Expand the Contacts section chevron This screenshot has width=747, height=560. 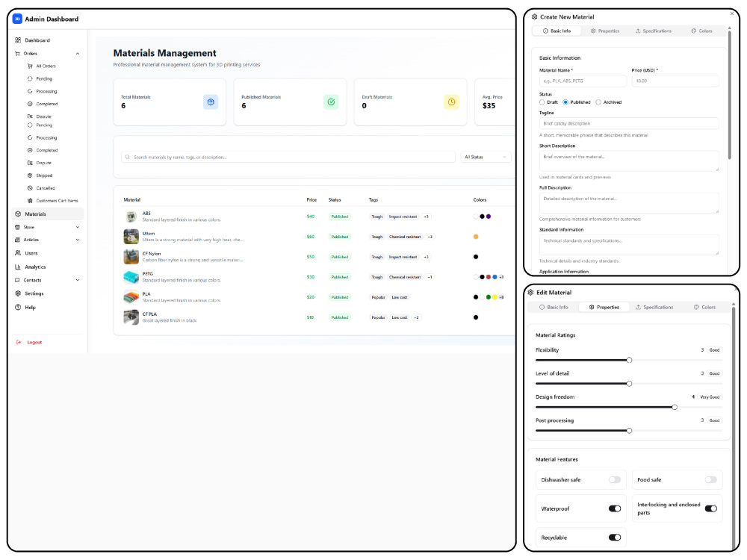pyautogui.click(x=78, y=281)
